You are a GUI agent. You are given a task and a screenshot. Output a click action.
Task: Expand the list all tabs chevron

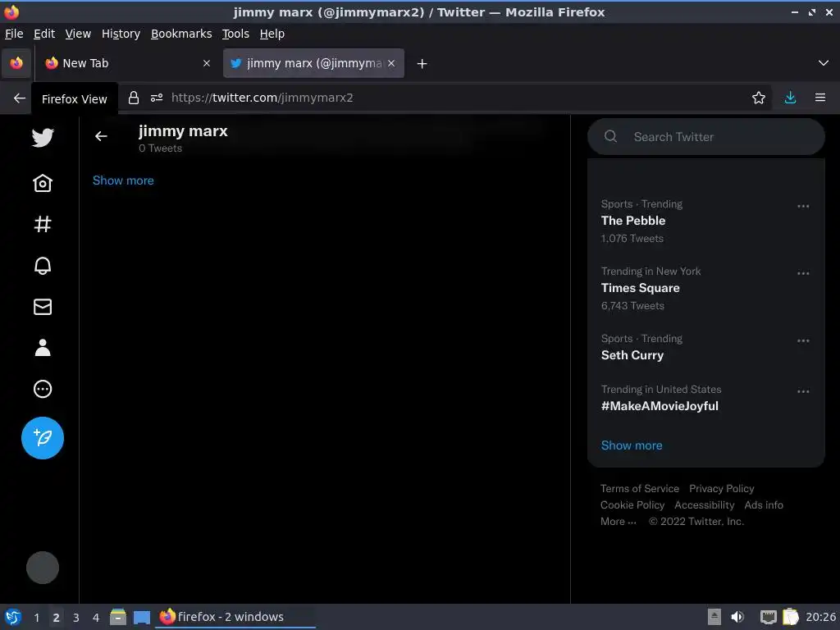(x=824, y=63)
